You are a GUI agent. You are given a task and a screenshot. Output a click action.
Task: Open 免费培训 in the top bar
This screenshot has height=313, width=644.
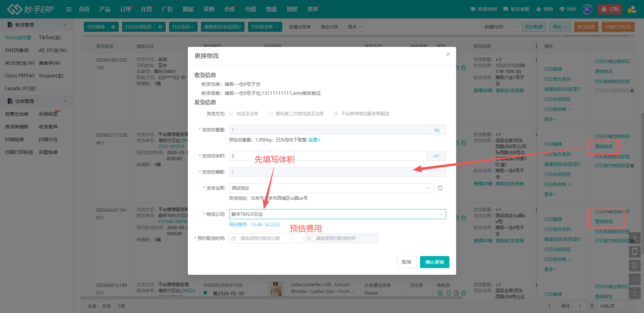(484, 9)
